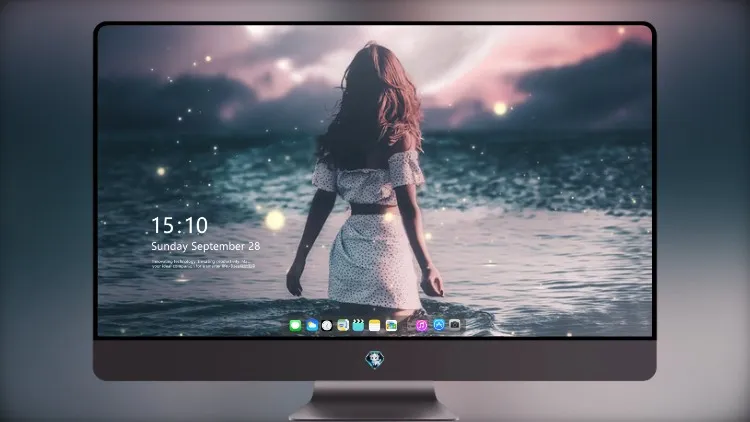Launch the pink iTunes music app
Viewport: 750px width, 422px height.
point(421,326)
